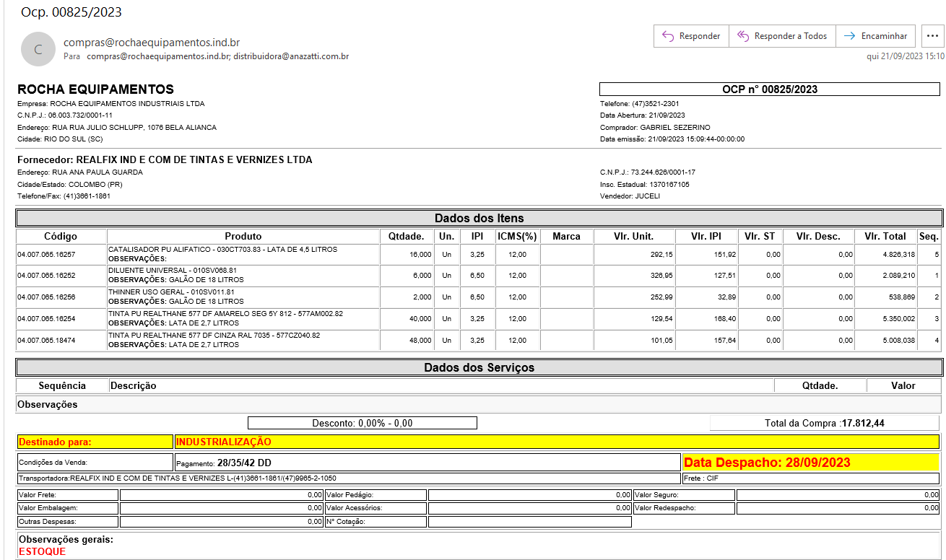
Task: Click the yellow Data Despacho field
Action: click(810, 463)
